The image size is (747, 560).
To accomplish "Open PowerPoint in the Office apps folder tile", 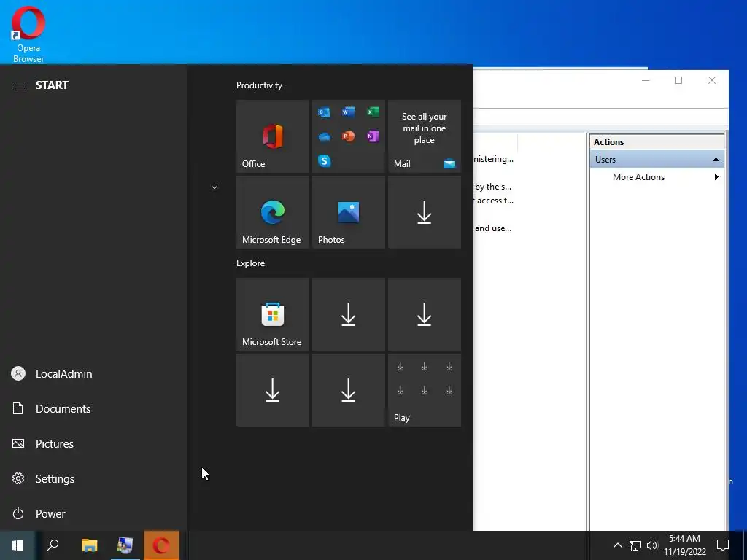I will (348, 136).
